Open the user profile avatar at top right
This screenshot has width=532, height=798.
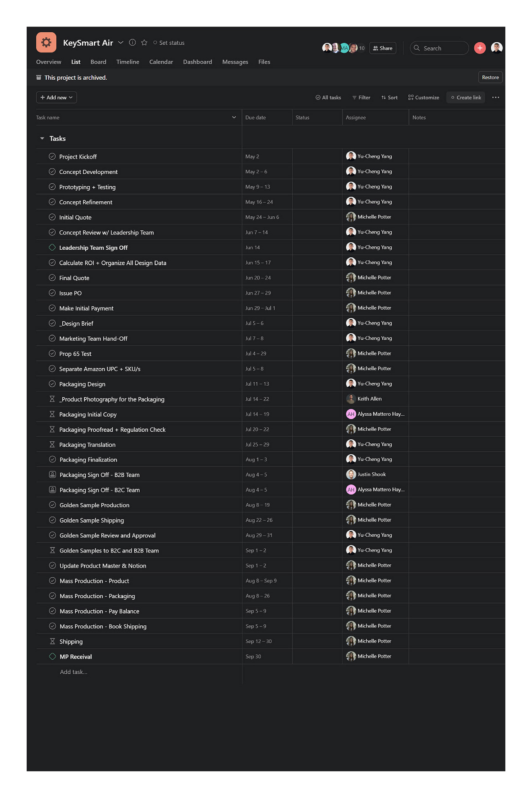(x=497, y=48)
